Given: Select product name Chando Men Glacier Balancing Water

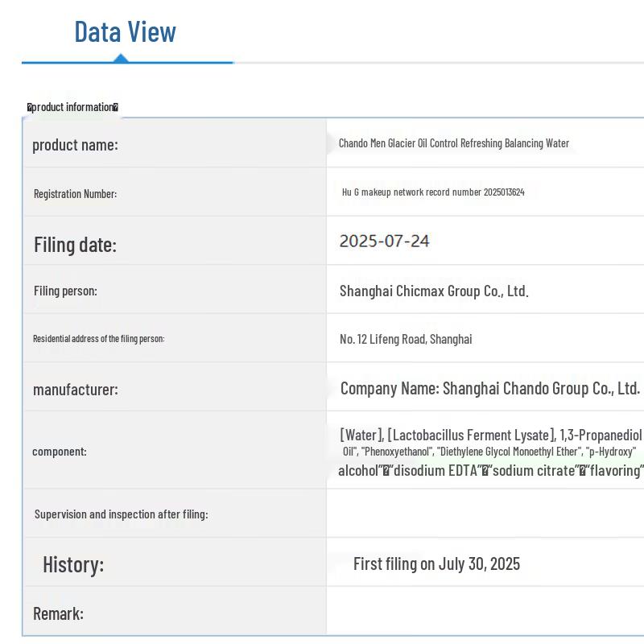Looking at the screenshot, I should pyautogui.click(x=454, y=143).
